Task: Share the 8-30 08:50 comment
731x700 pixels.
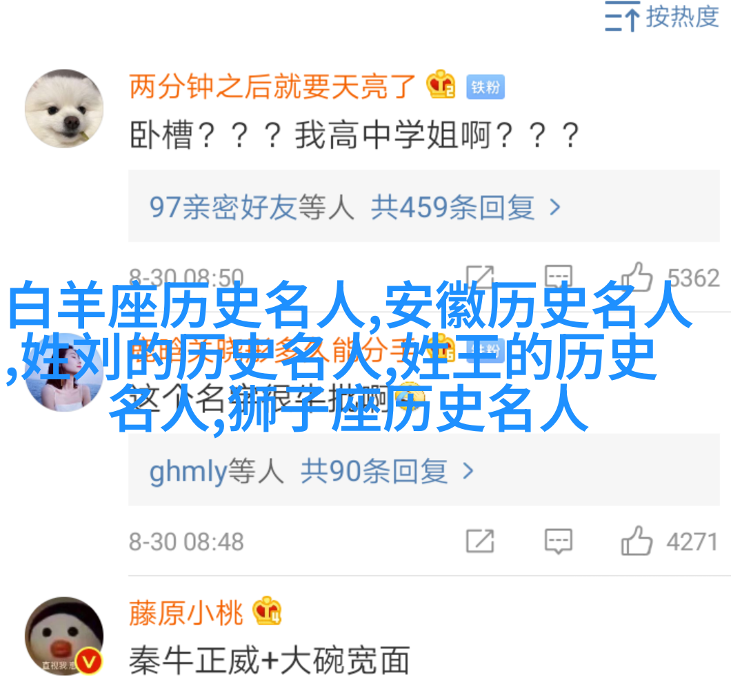Action: pos(480,277)
